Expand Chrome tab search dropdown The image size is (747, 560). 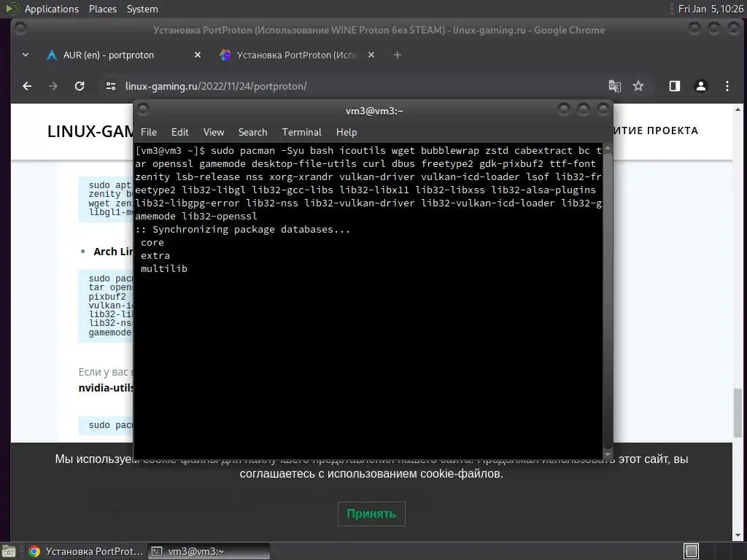(x=26, y=55)
